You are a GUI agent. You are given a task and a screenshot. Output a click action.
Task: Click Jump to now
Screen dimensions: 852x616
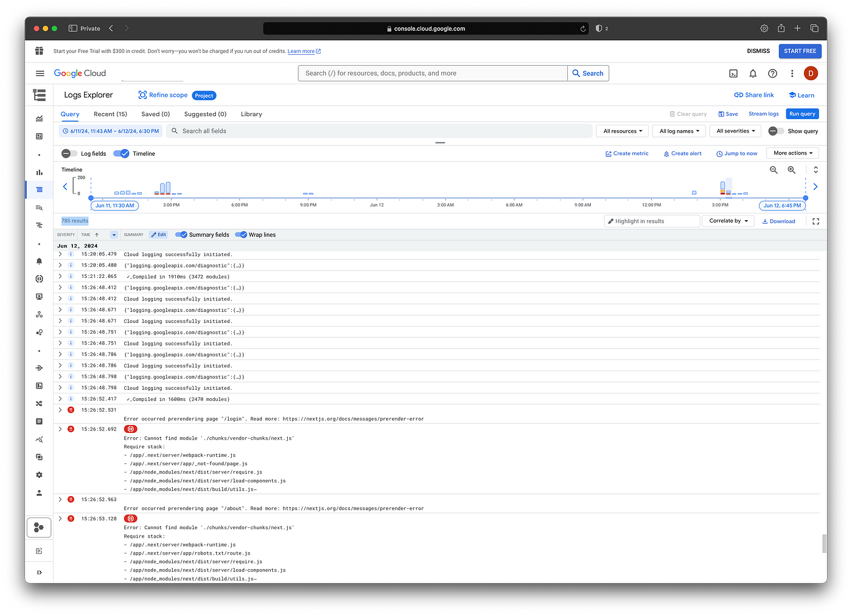coord(737,154)
